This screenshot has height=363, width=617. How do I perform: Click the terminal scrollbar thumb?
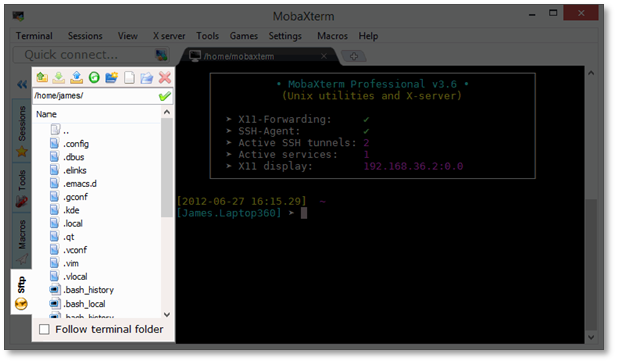(591, 265)
